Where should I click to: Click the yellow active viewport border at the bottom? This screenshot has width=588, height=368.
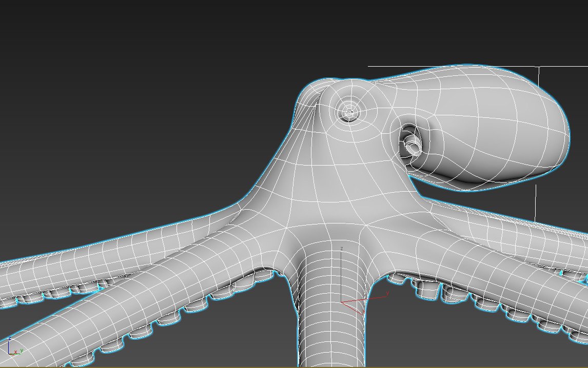(294, 366)
